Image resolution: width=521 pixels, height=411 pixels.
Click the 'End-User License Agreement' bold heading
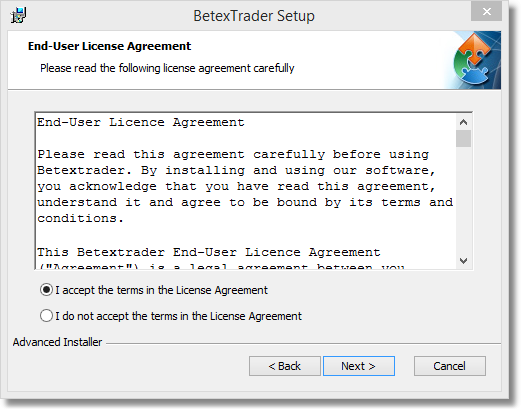(109, 46)
